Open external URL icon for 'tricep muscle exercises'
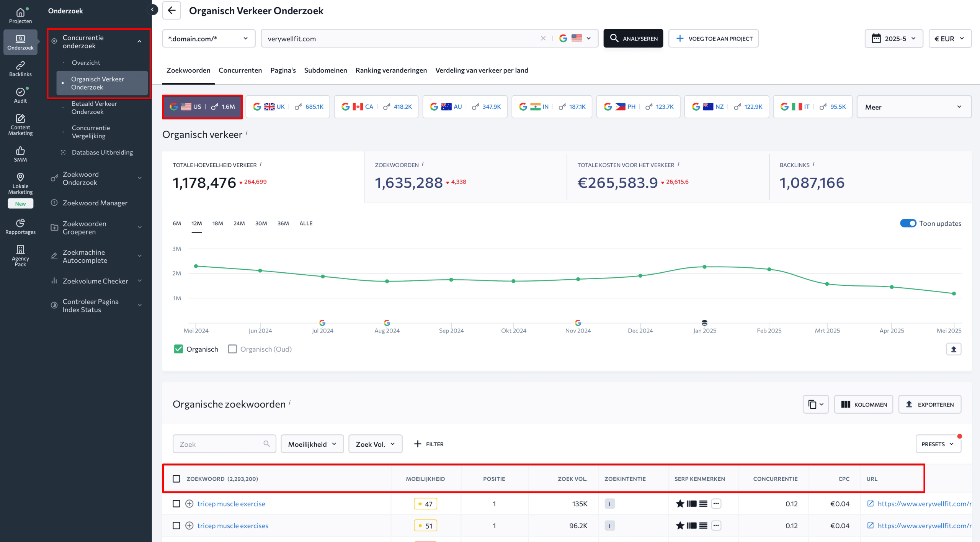980x542 pixels. 870,525
